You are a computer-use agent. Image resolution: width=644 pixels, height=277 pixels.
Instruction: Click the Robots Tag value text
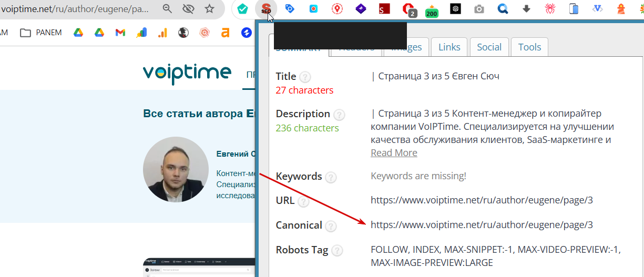coord(495,255)
